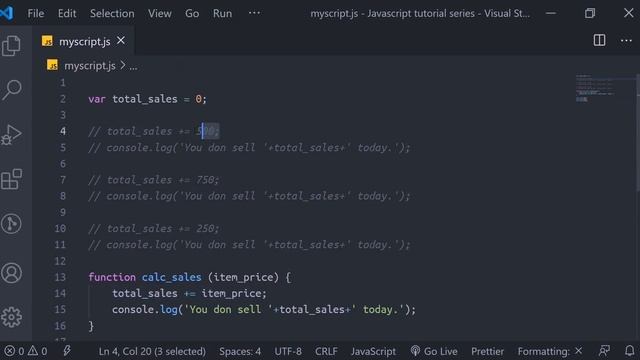Close the myscript.js tab

(x=121, y=41)
